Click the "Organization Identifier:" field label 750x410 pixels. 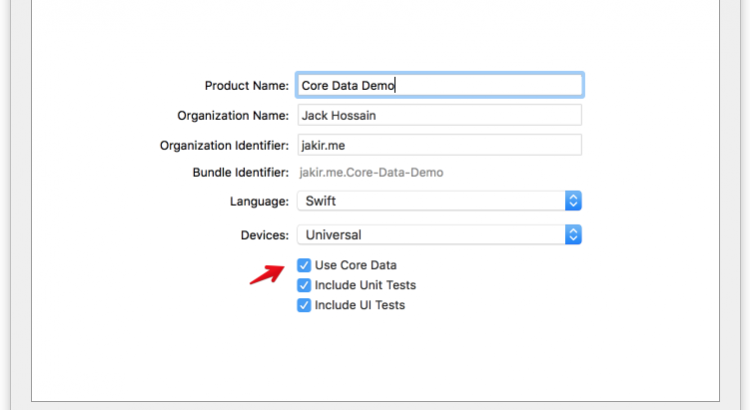tap(224, 146)
